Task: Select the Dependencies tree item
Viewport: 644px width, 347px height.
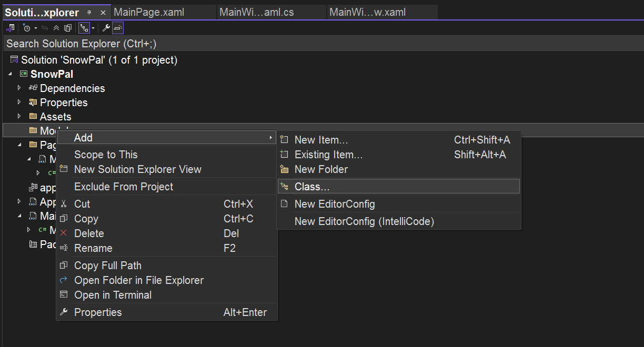Action: [72, 88]
